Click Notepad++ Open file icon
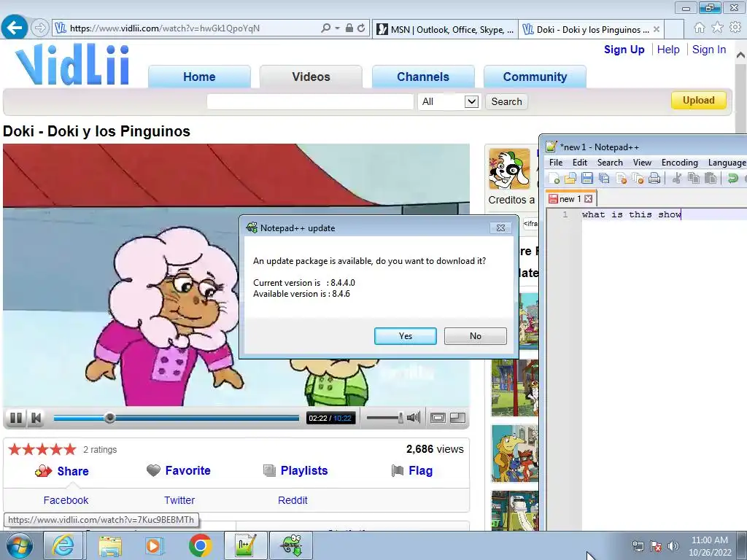Image resolution: width=747 pixels, height=560 pixels. [570, 178]
